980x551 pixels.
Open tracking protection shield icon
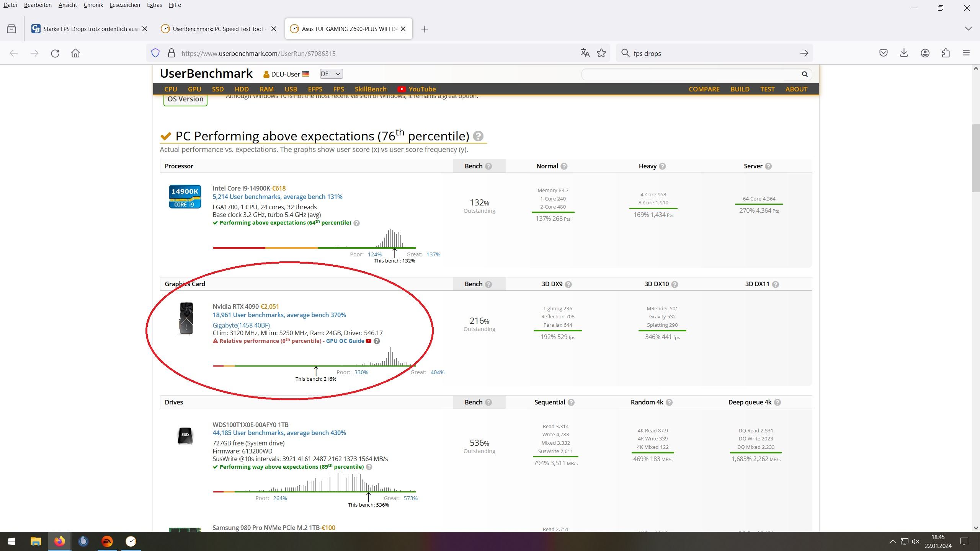pyautogui.click(x=155, y=53)
